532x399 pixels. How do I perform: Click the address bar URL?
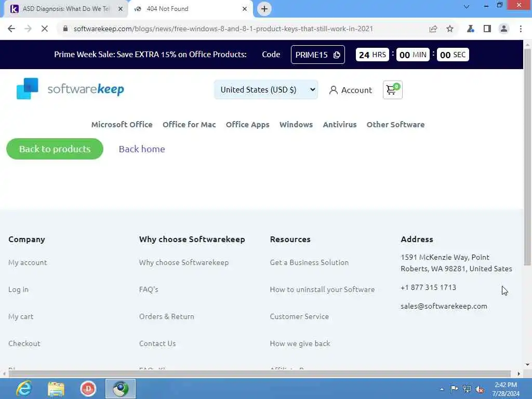click(x=223, y=29)
